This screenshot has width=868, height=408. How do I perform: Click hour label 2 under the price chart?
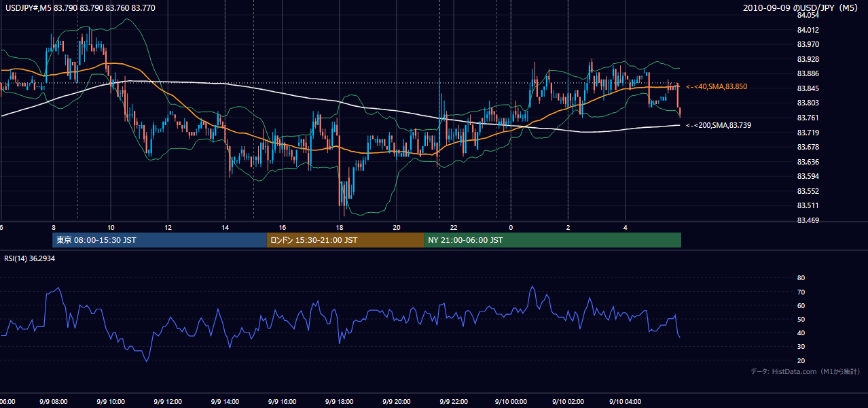(x=568, y=228)
